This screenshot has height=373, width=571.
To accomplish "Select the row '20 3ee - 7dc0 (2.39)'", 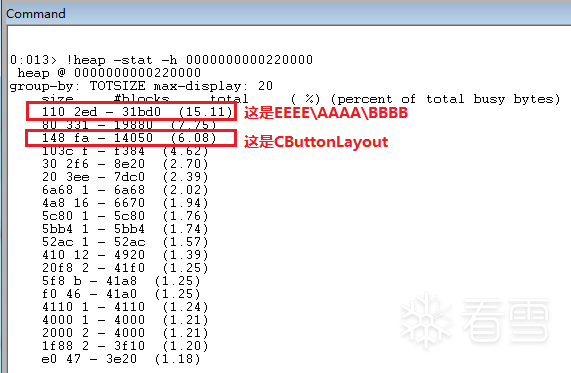I will (125, 177).
